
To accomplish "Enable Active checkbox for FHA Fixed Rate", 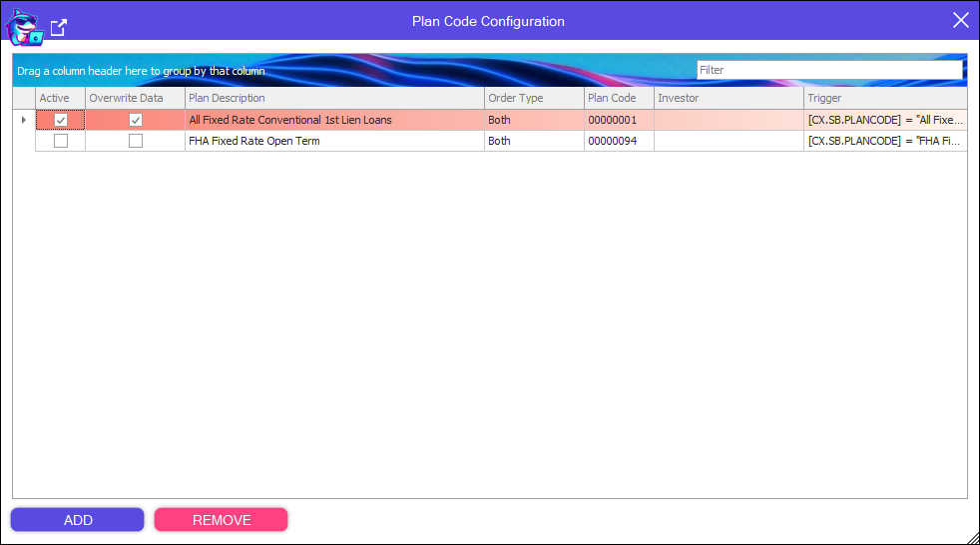I will pos(61,142).
